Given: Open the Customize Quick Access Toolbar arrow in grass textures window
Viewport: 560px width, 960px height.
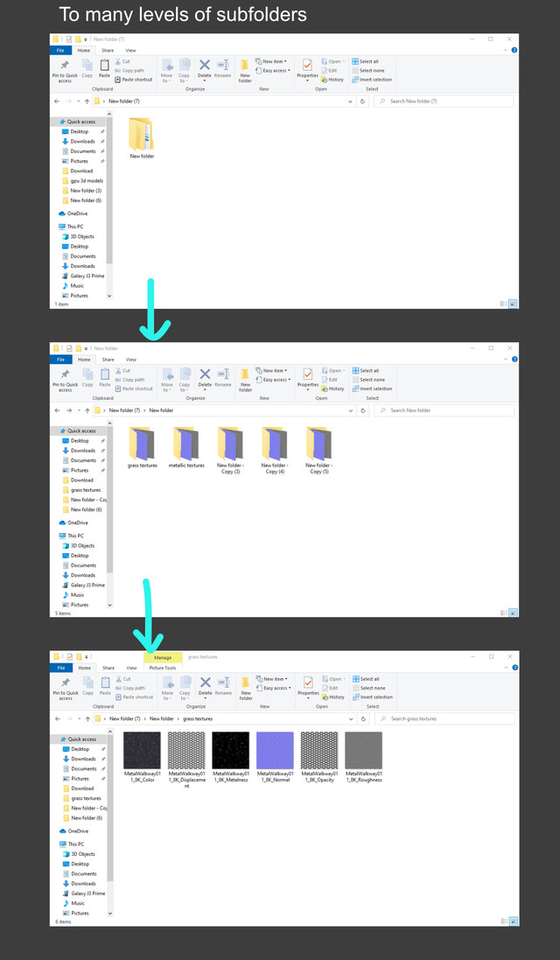Looking at the screenshot, I should pyautogui.click(x=87, y=657).
